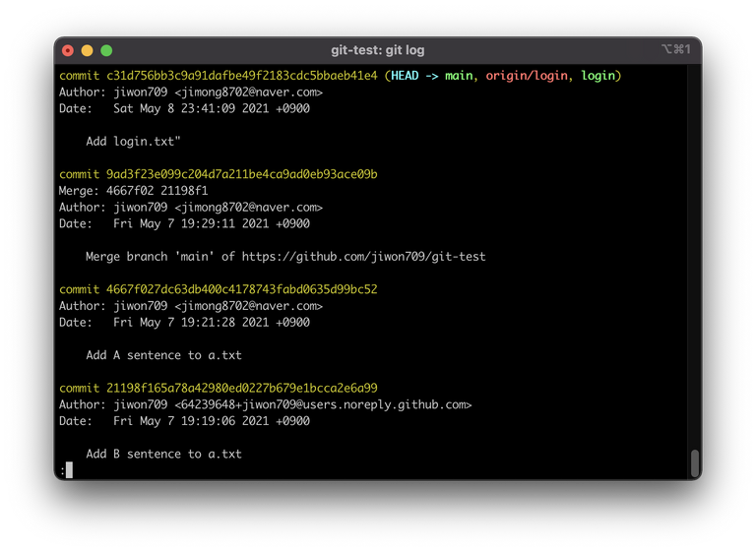
Task: Click author line under the first commit
Action: pyautogui.click(x=191, y=92)
